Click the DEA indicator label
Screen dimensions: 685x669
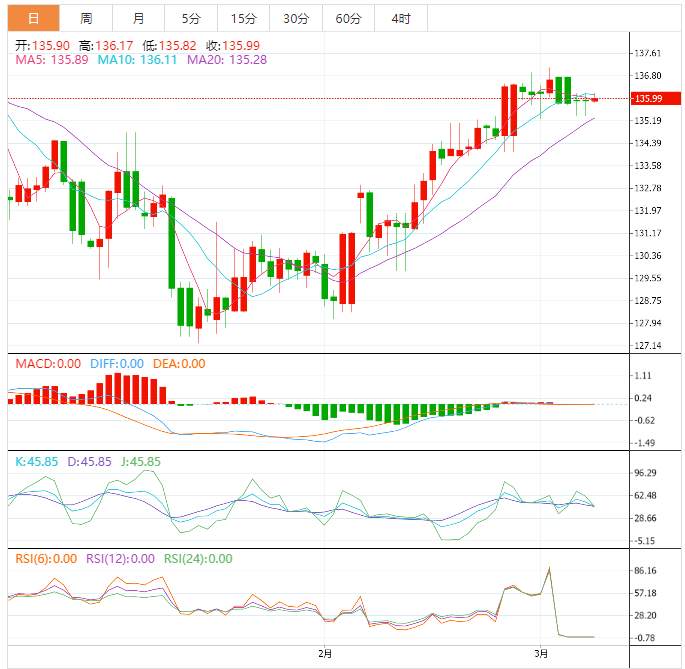pos(178,363)
